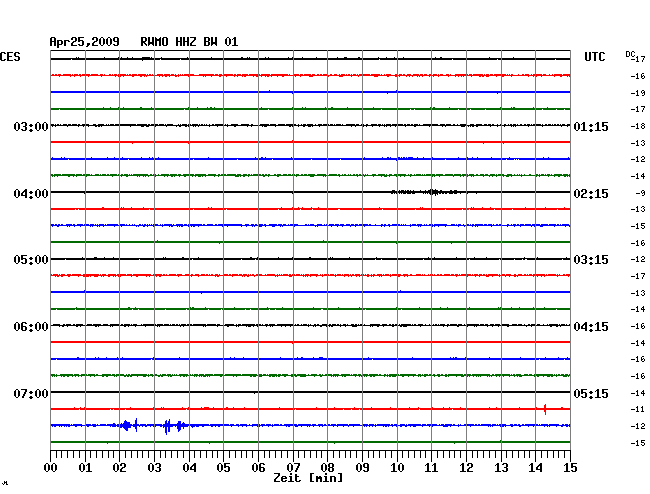Click the 05:00 local time label
Viewport: 650px width, 494px height.
tap(31, 260)
